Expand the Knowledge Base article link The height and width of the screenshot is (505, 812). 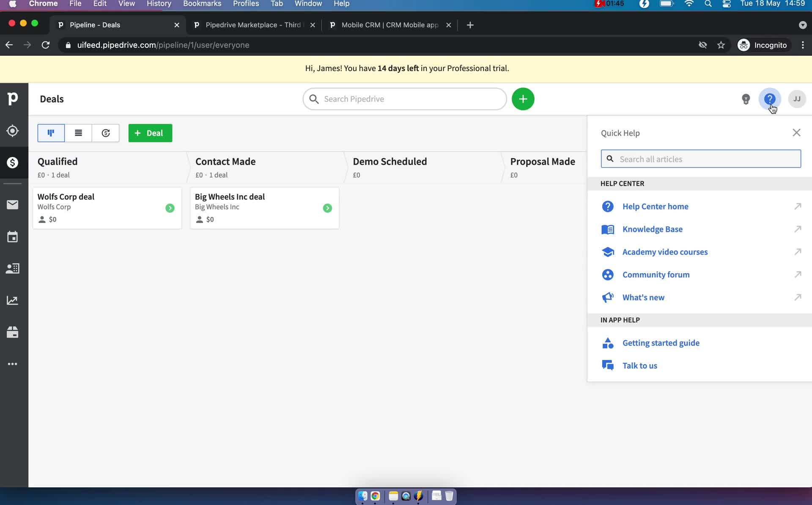(798, 229)
